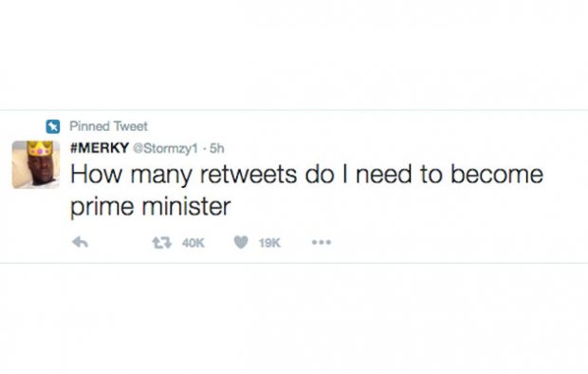
Task: Click the word 'need' in the tweet text
Action: (x=383, y=175)
